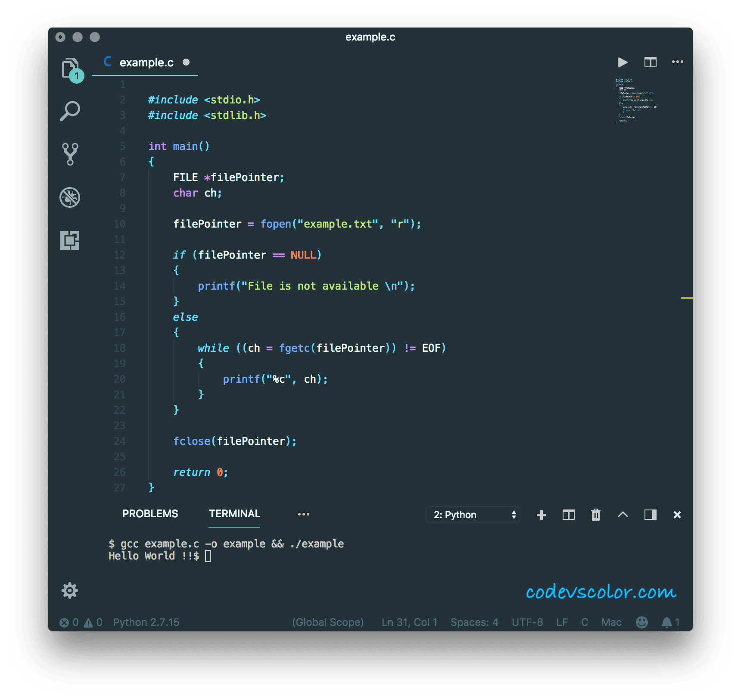
Task: Run the current file with the play button
Action: [622, 62]
